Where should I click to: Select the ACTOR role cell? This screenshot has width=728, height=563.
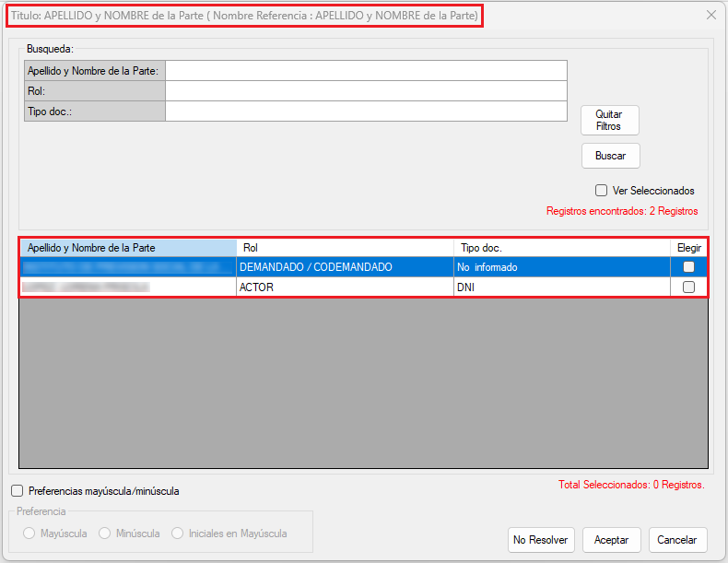point(345,287)
